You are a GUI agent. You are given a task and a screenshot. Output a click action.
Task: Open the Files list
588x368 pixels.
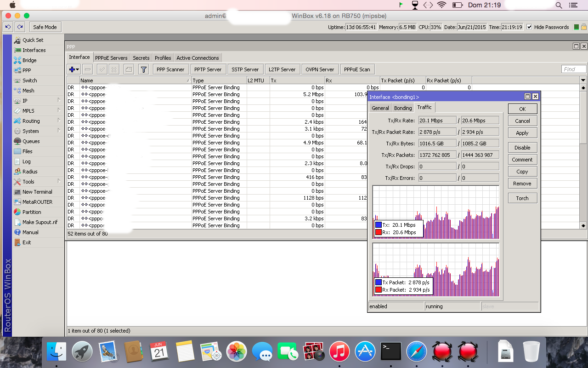pos(38,151)
